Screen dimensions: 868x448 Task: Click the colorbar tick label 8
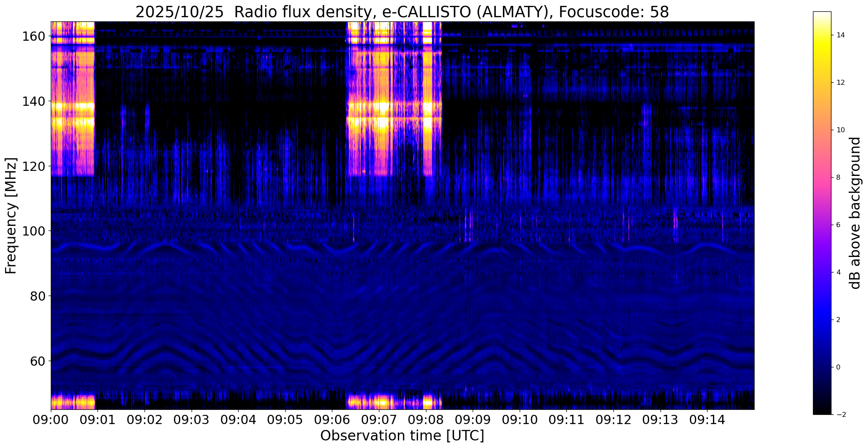coord(838,178)
